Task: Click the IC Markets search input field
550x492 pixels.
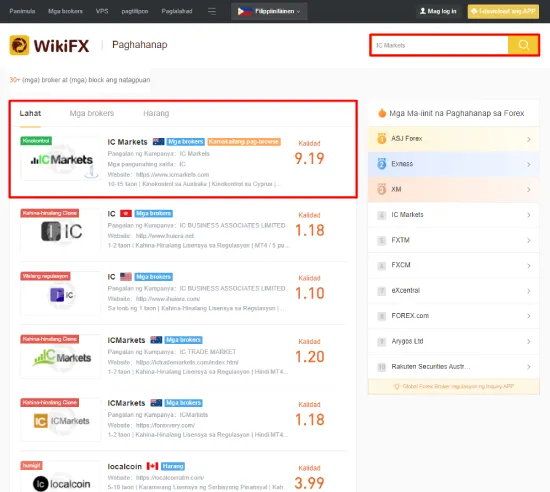Action: (x=440, y=45)
